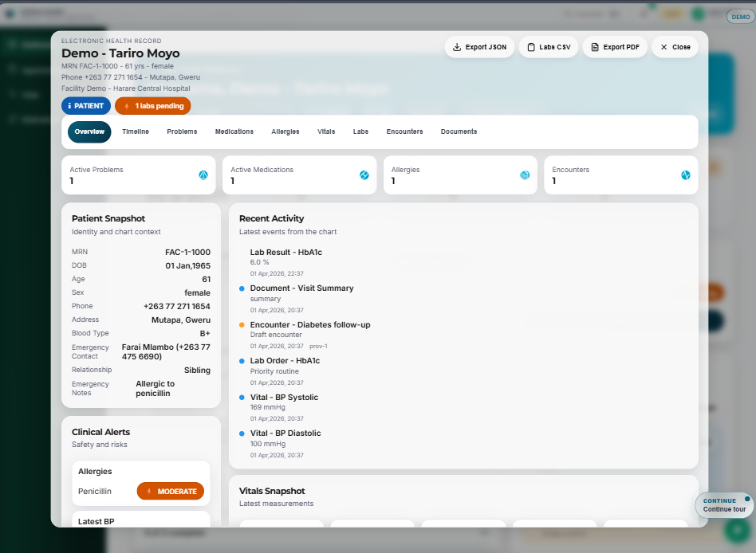Image resolution: width=756 pixels, height=553 pixels.
Task: Click the orange dot beside Diabetes follow-up activity
Action: [241, 324]
